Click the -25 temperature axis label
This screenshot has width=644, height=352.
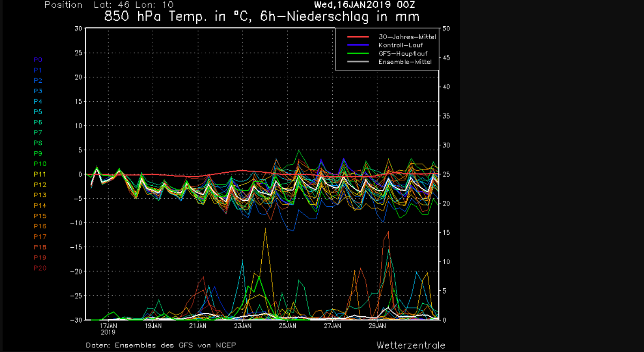pyautogui.click(x=76, y=296)
